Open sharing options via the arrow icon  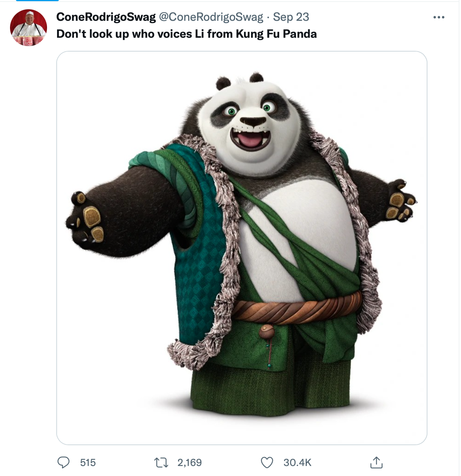pyautogui.click(x=377, y=463)
